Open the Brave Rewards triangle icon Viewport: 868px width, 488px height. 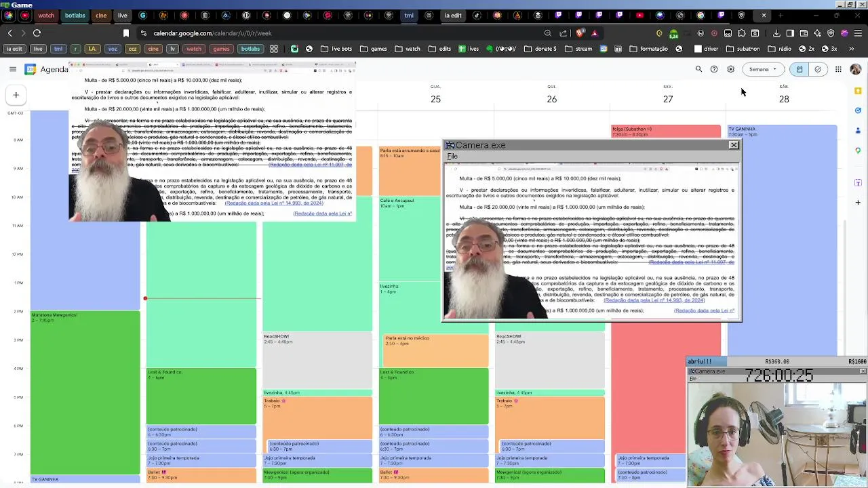(595, 33)
